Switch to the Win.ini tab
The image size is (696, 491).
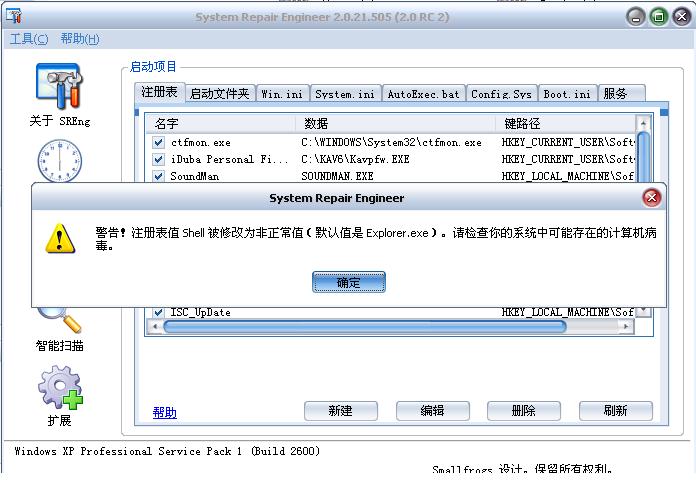point(282,94)
